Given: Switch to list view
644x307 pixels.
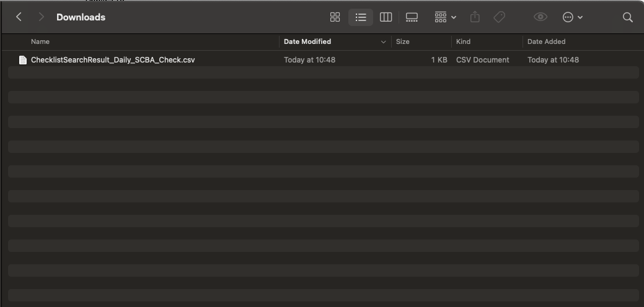Looking at the screenshot, I should pyautogui.click(x=360, y=17).
